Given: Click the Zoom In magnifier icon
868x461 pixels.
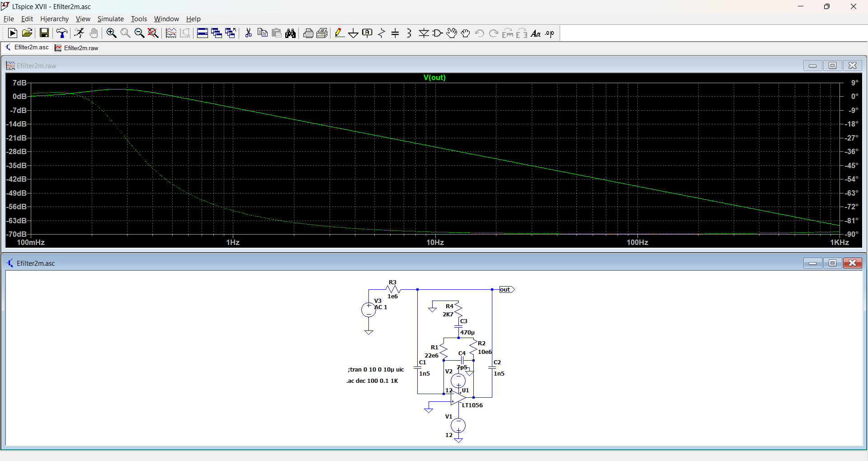Looking at the screenshot, I should tap(111, 33).
